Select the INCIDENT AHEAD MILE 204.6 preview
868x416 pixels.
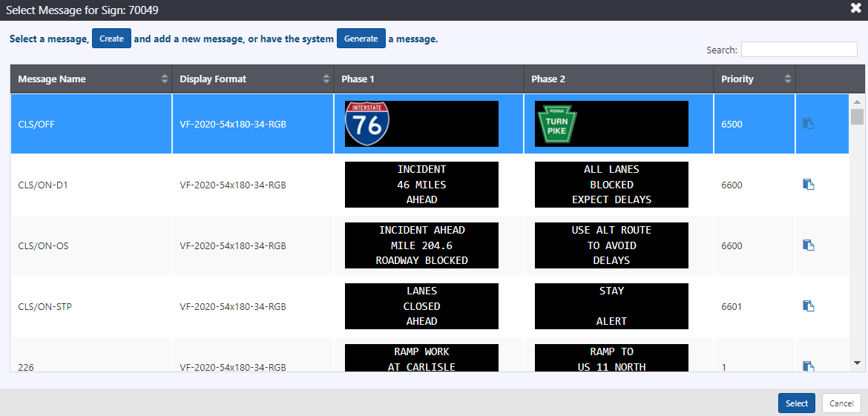[421, 245]
